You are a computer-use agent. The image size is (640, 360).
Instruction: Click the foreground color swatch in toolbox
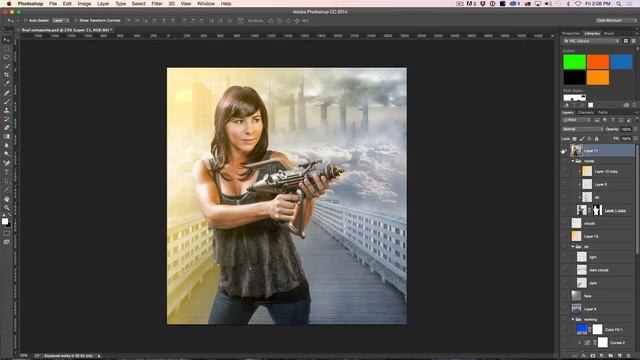tap(5, 221)
